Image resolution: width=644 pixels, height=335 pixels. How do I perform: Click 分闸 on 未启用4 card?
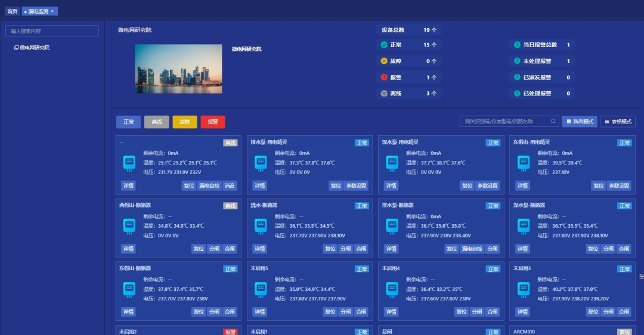(x=477, y=312)
